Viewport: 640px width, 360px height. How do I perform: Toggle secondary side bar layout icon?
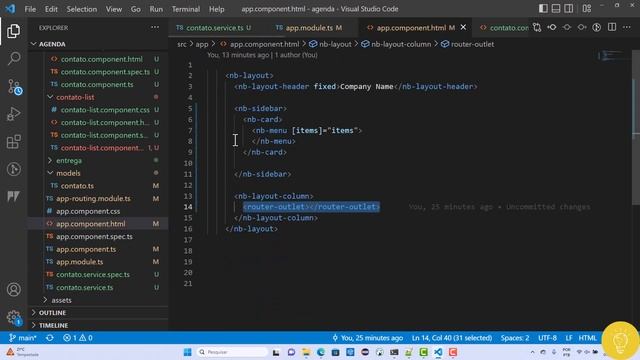click(x=569, y=9)
